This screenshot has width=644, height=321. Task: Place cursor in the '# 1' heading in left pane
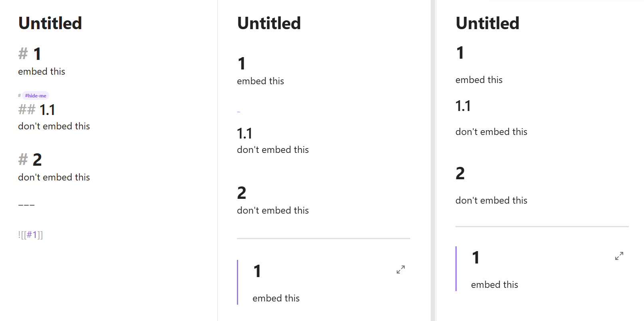pos(37,54)
